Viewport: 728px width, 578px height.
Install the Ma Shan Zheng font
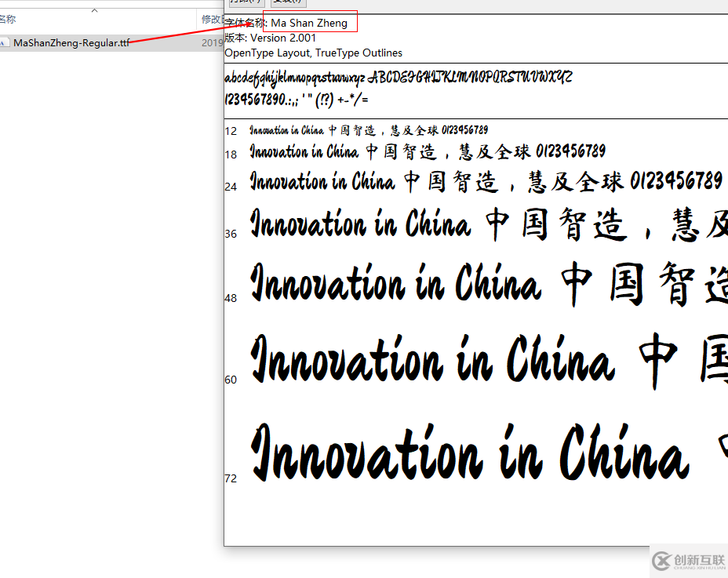point(289,3)
